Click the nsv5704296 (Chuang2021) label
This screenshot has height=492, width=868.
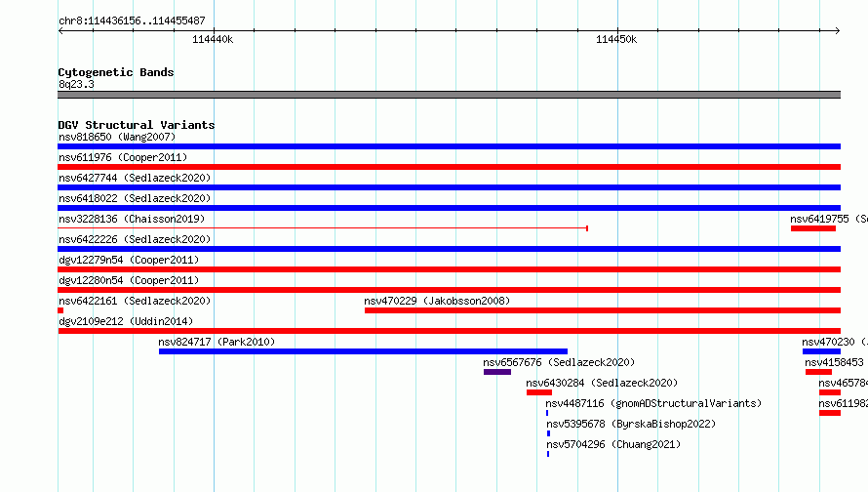click(613, 444)
